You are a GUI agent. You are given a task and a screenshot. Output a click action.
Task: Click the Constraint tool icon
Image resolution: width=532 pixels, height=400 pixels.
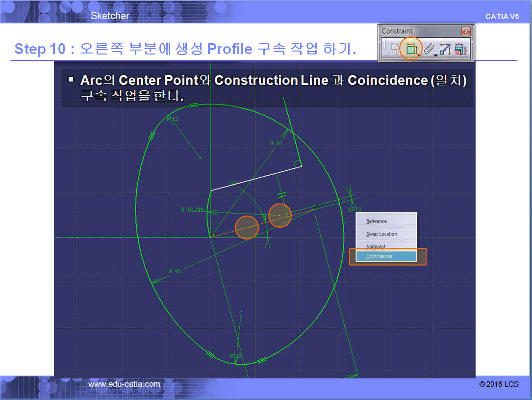point(411,49)
